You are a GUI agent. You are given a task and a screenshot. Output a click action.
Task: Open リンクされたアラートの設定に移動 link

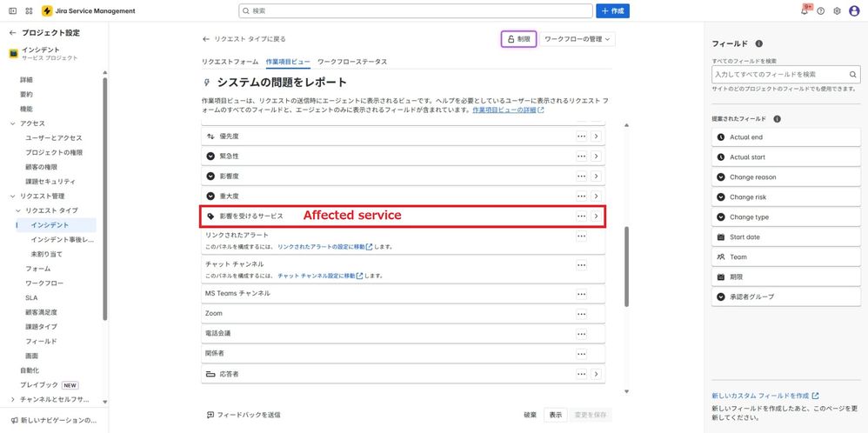(x=324, y=246)
